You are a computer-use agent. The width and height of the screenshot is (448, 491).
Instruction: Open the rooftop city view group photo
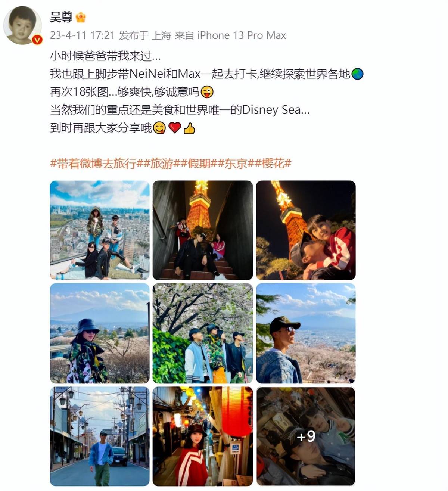coord(100,230)
